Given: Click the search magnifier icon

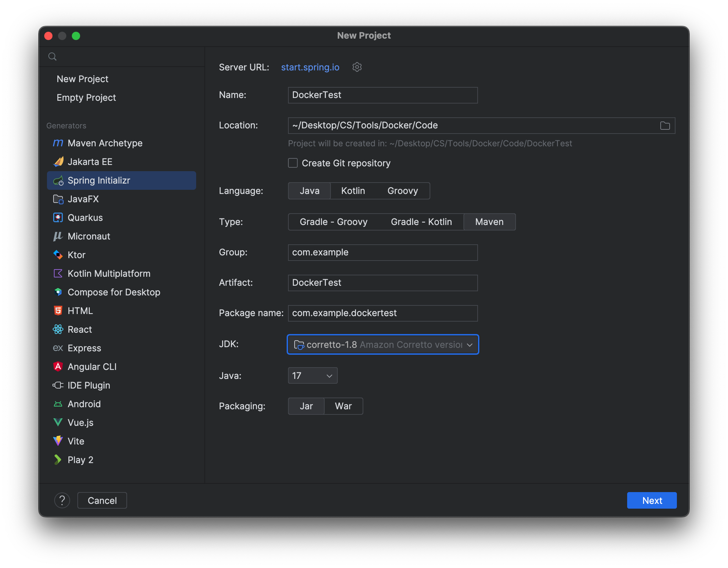Looking at the screenshot, I should pos(52,57).
